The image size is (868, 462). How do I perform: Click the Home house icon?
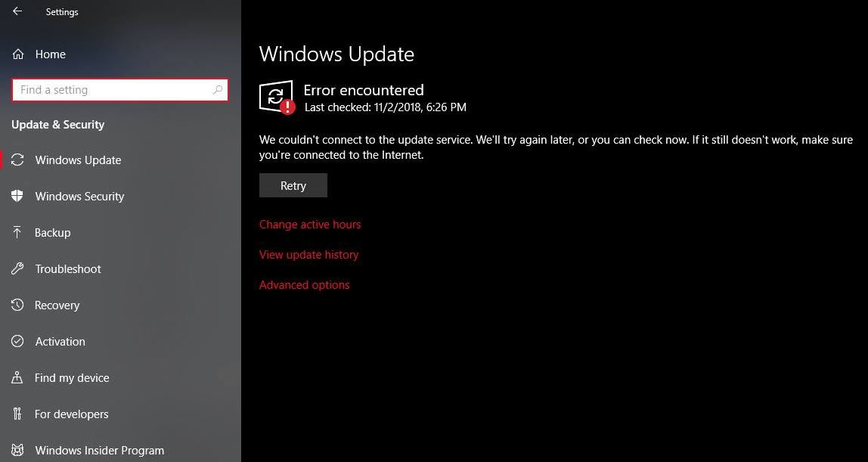(x=17, y=54)
